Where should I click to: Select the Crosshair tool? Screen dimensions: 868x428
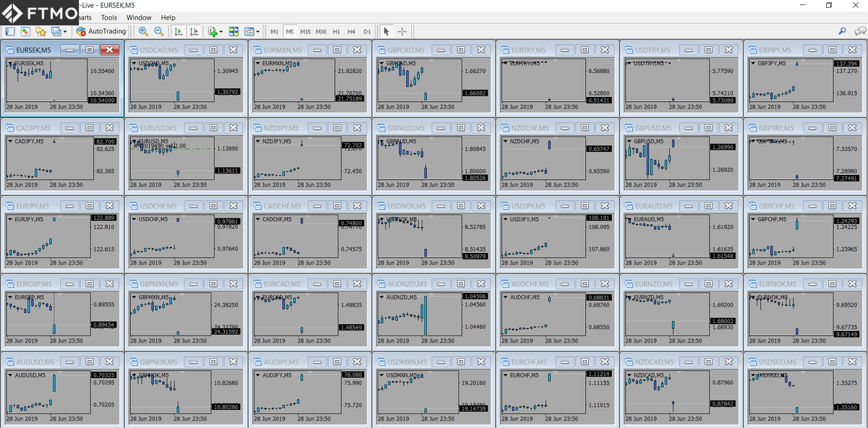(x=402, y=31)
